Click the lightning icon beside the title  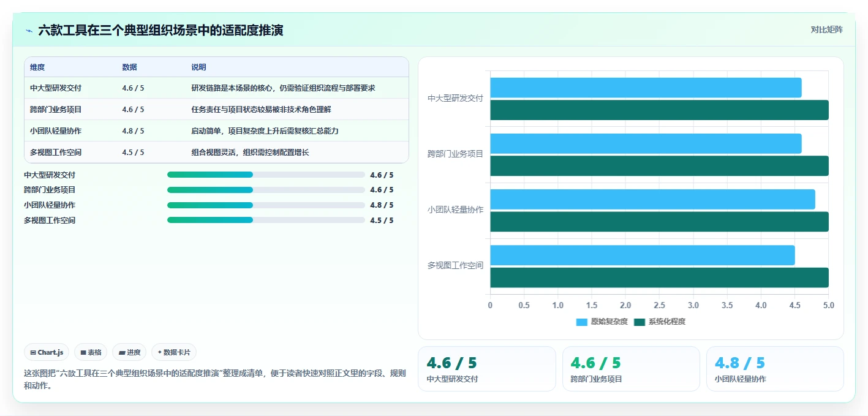click(x=29, y=31)
